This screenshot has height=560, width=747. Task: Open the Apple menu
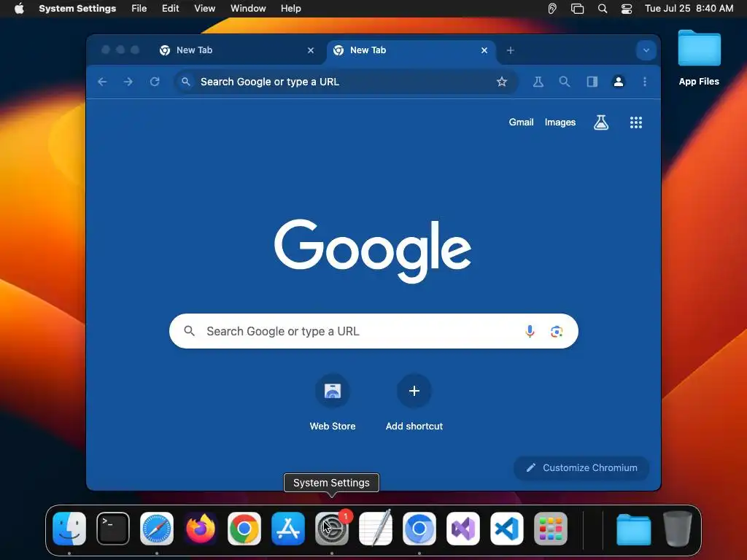point(19,9)
